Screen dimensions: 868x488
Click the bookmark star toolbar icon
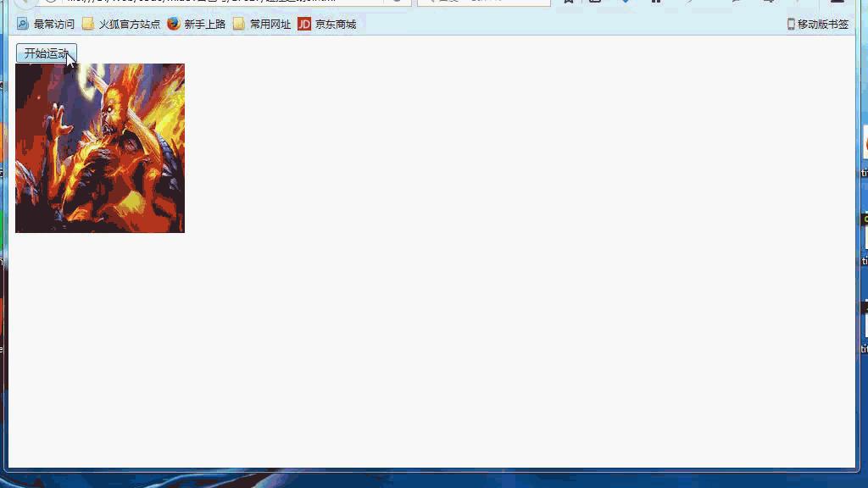pos(568,3)
